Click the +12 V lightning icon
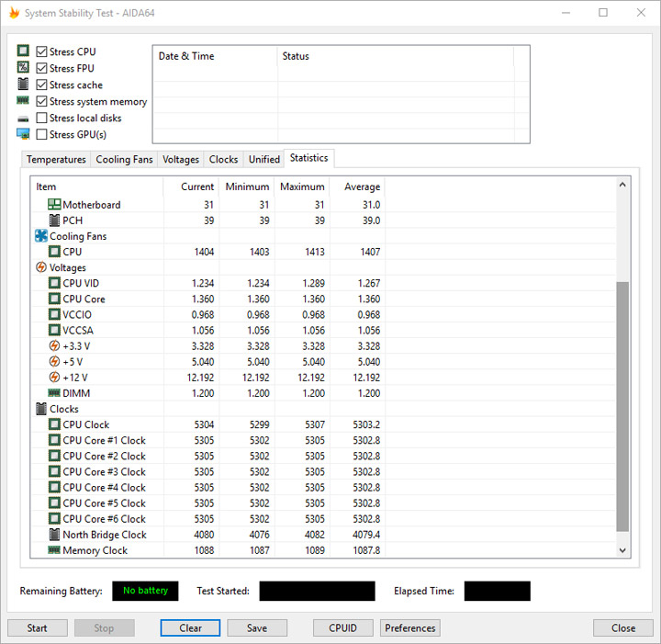Image resolution: width=661 pixels, height=644 pixels. pos(54,377)
